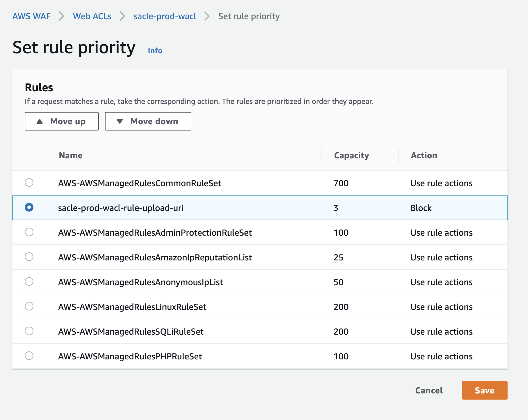The width and height of the screenshot is (528, 420).
Task: Click the Capacity column header
Action: pos(351,155)
